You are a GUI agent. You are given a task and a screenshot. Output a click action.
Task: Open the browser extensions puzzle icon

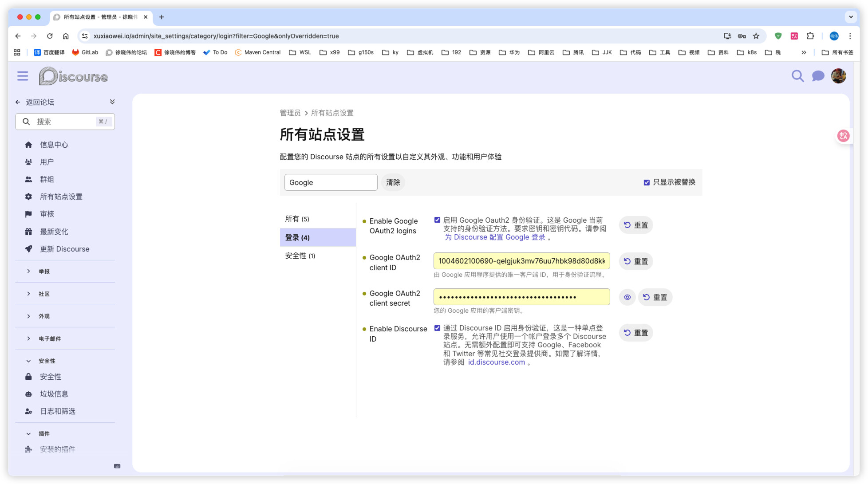(x=810, y=36)
